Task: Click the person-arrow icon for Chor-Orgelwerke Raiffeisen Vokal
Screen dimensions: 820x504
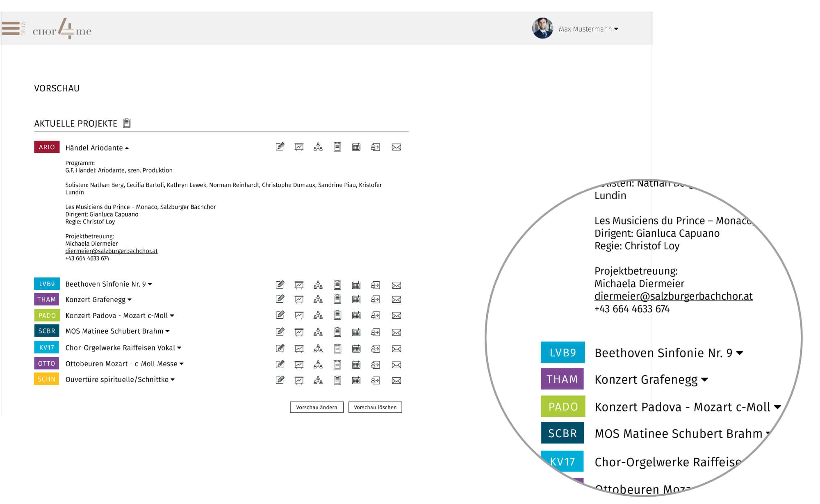Action: [x=375, y=349]
